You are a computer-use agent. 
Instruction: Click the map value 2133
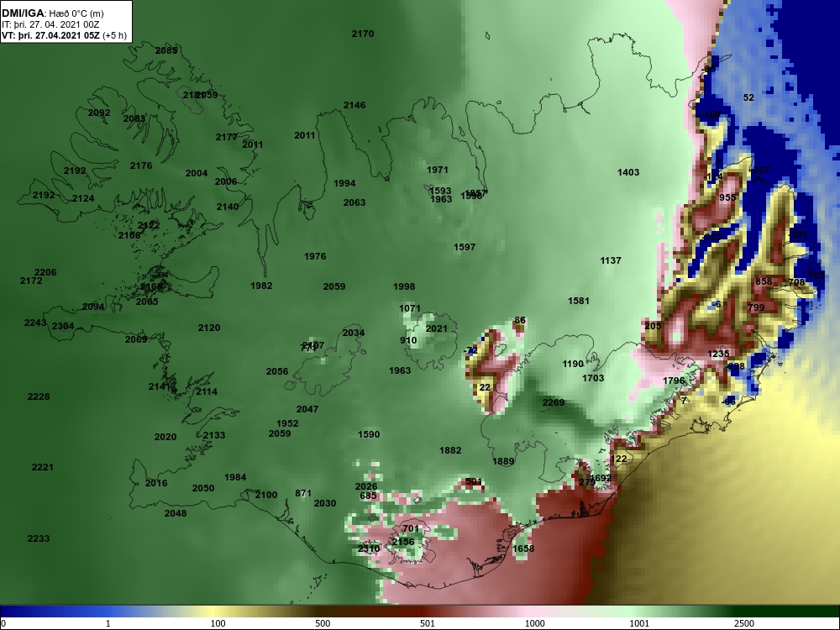point(214,435)
